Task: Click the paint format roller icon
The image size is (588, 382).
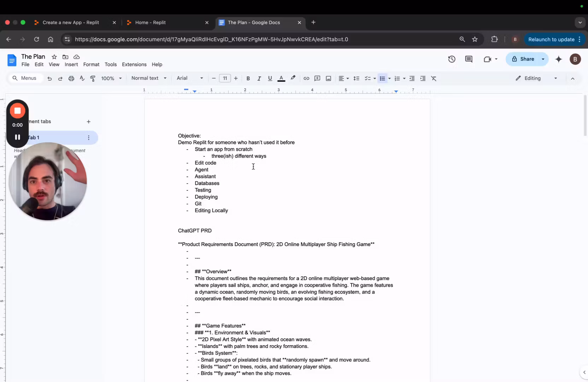Action: 93,79
